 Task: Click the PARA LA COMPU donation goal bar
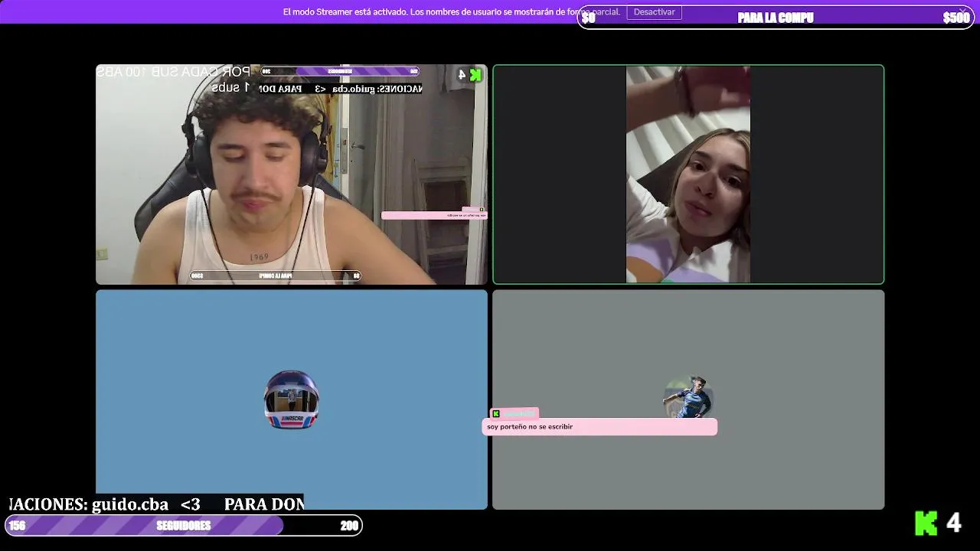pos(776,18)
